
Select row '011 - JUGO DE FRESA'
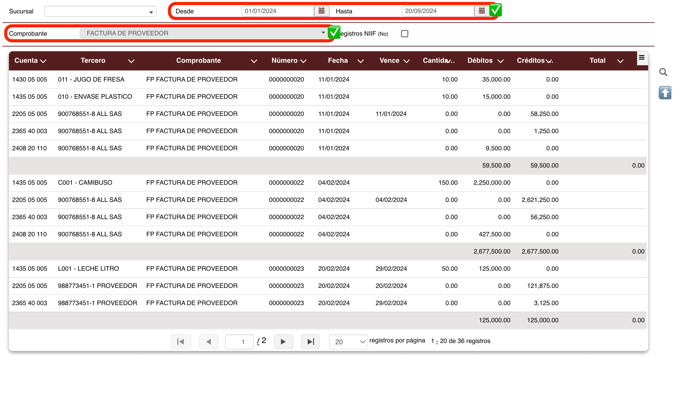coord(328,79)
